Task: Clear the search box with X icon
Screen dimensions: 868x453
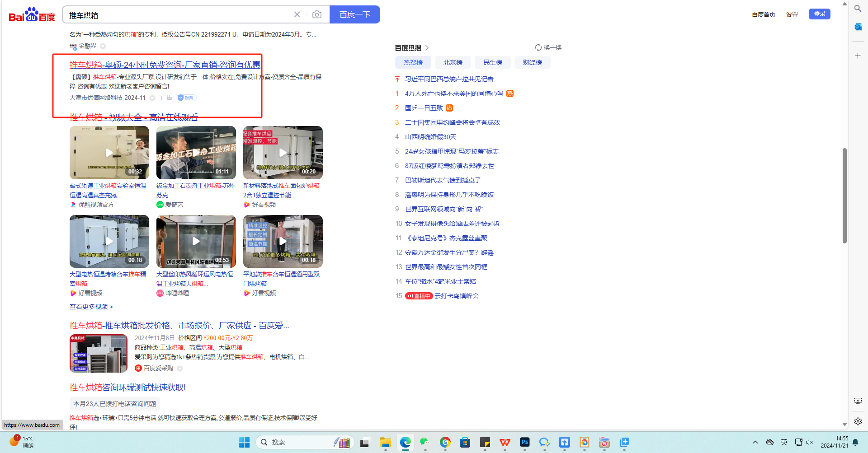Action: 297,14
